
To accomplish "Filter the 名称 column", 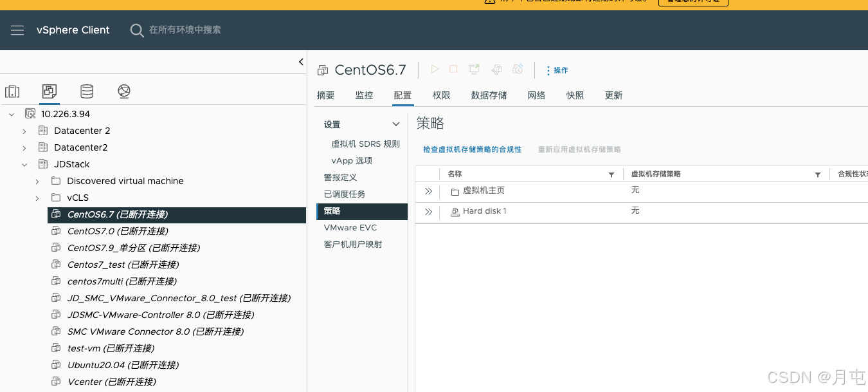I will pyautogui.click(x=611, y=175).
